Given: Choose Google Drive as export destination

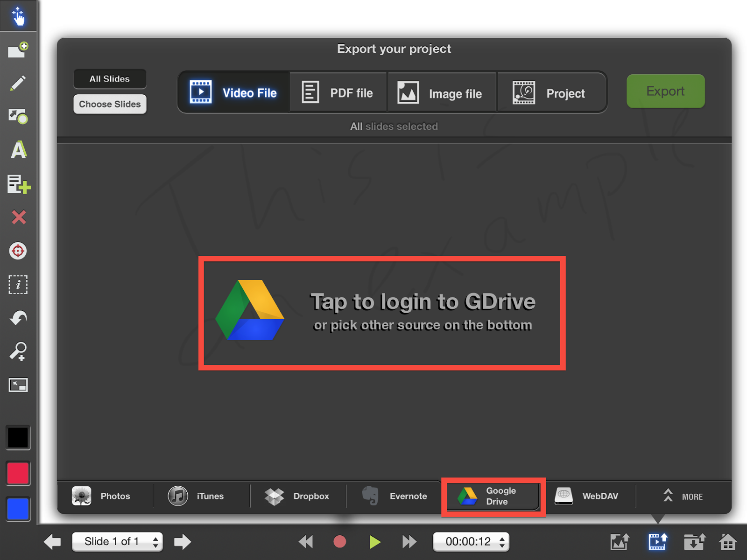Looking at the screenshot, I should [x=493, y=496].
